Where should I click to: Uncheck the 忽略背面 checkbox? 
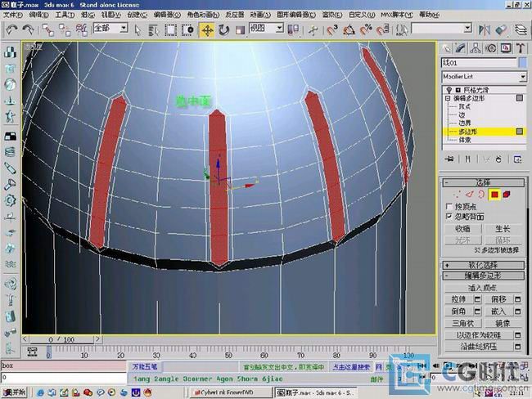tap(449, 217)
